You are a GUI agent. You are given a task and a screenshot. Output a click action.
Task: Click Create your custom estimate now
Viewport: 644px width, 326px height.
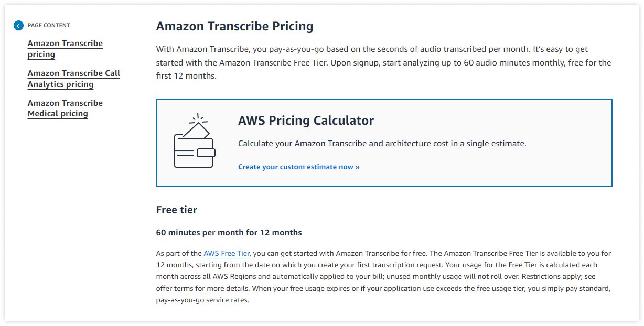coord(295,167)
